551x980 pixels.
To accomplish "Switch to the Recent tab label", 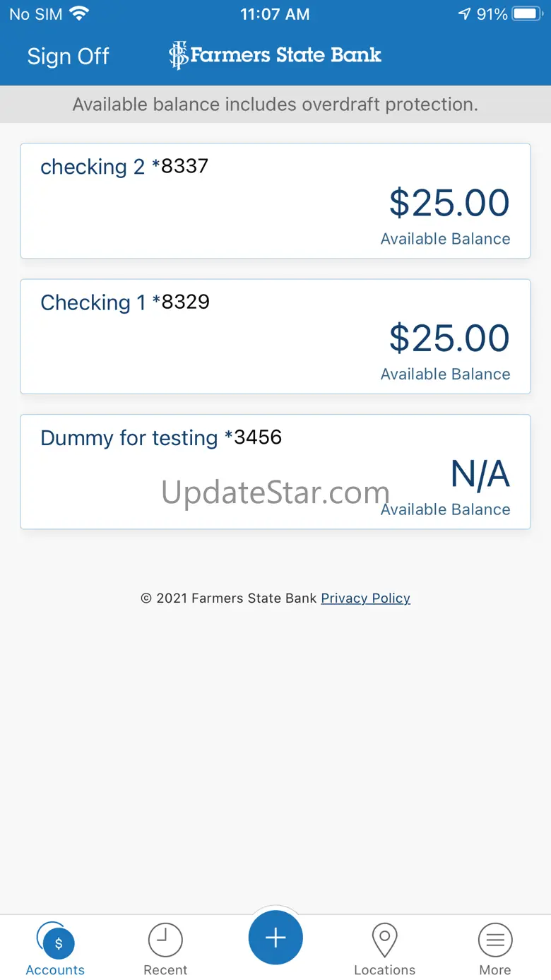I will tap(165, 970).
